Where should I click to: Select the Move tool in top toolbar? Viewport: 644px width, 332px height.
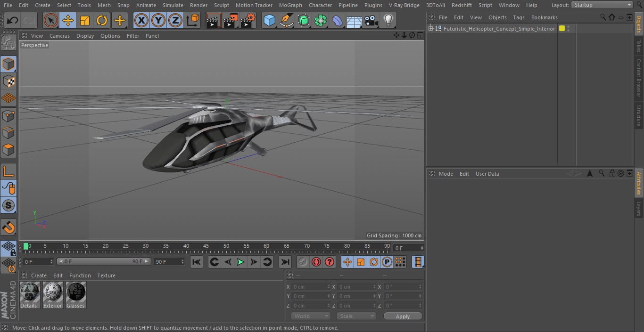pyautogui.click(x=68, y=20)
